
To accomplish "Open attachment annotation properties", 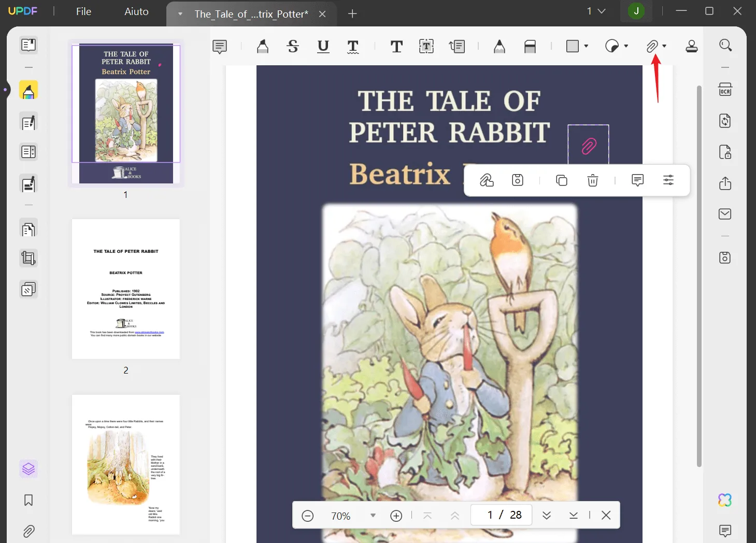I will tap(668, 180).
